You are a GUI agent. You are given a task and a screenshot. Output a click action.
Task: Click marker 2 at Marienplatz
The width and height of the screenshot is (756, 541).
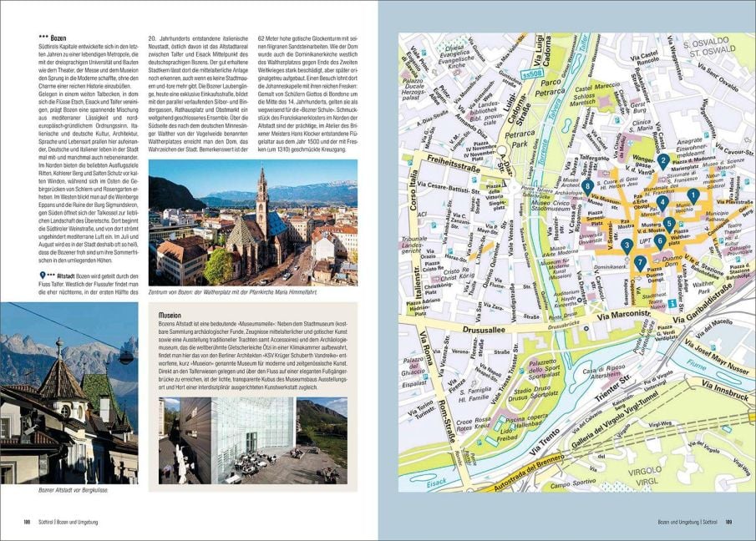coord(663,159)
